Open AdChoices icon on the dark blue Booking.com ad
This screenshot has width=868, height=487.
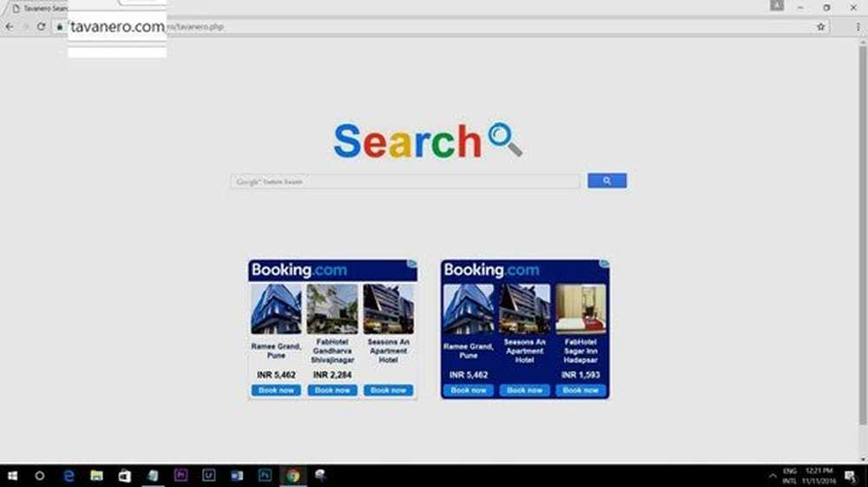click(604, 264)
